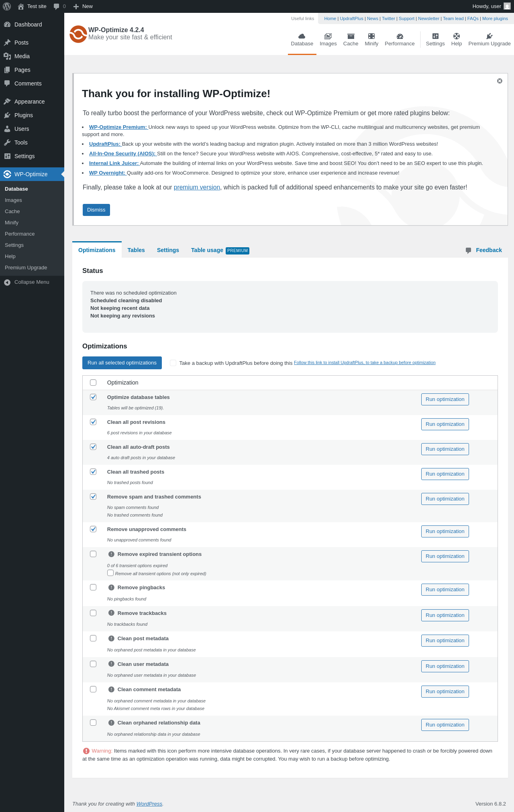Image resolution: width=514 pixels, height=812 pixels.
Task: Open Cache icon in top nav
Action: [351, 36]
